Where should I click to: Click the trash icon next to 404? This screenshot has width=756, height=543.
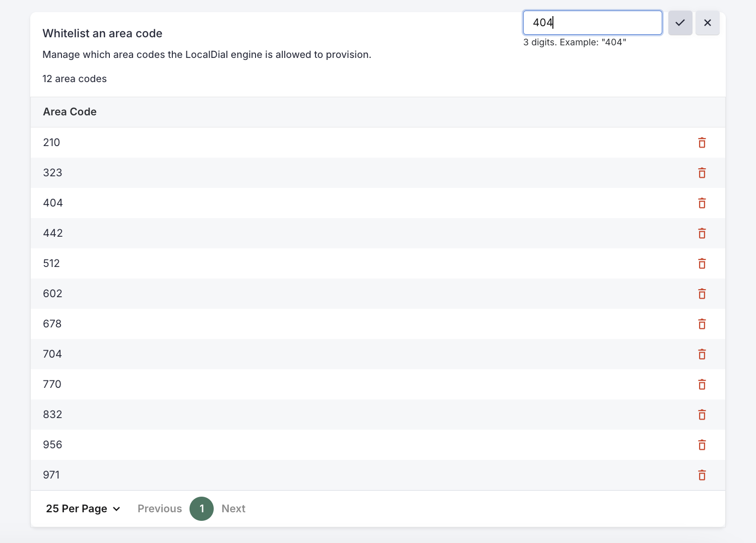tap(702, 203)
